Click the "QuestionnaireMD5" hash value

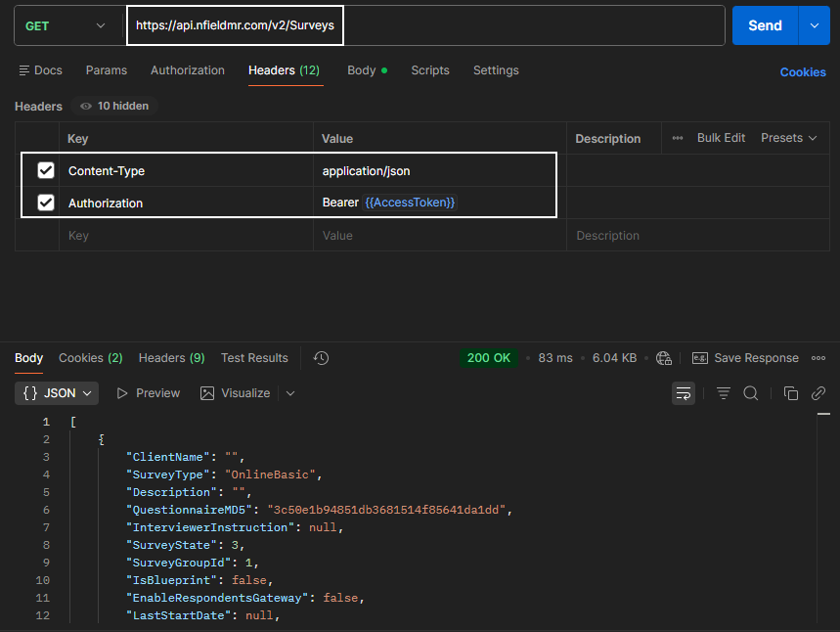point(386,510)
